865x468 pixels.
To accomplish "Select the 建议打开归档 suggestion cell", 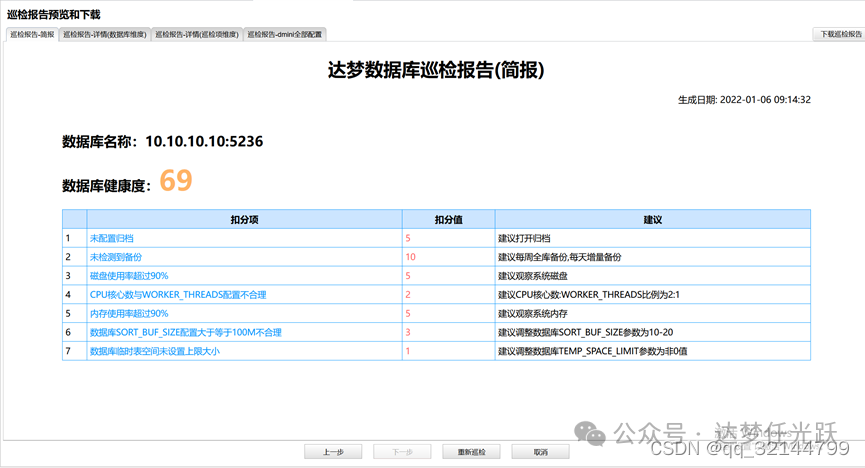I will pyautogui.click(x=653, y=238).
